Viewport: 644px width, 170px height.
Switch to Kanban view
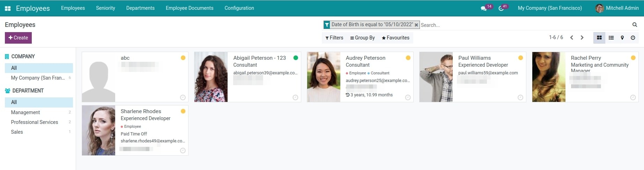(599, 38)
